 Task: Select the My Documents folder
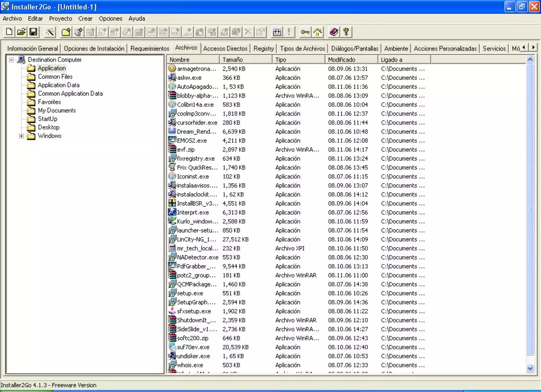click(57, 110)
